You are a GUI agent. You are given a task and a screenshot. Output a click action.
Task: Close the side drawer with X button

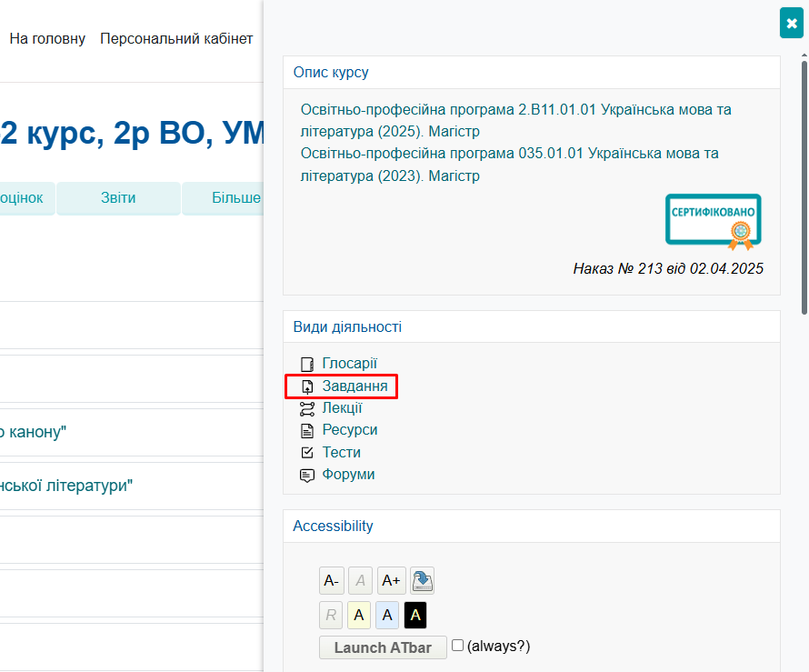click(x=791, y=23)
